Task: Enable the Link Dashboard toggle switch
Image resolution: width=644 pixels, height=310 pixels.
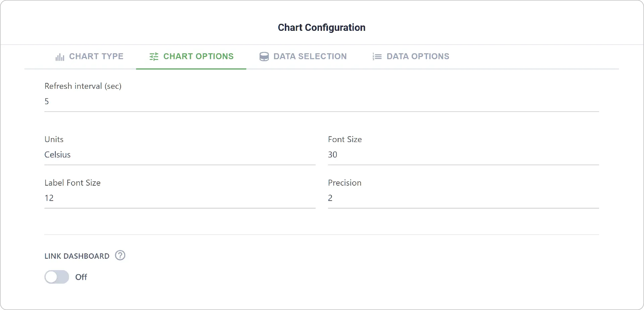Action: [57, 277]
